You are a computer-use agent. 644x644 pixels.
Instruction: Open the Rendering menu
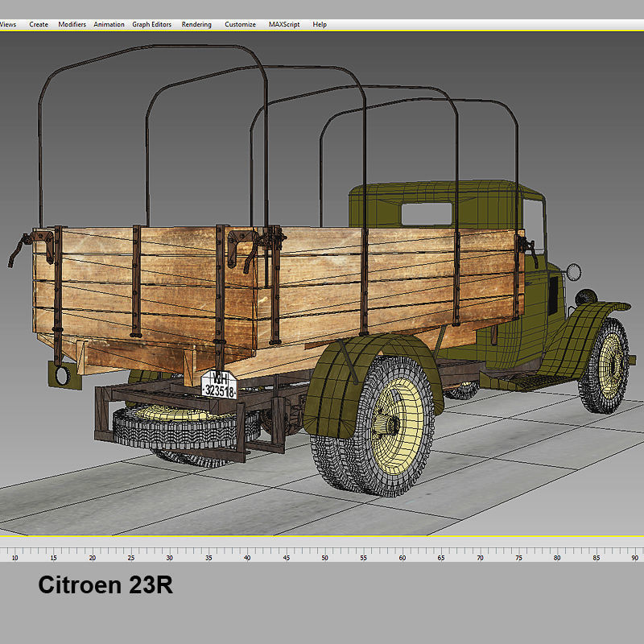pyautogui.click(x=196, y=25)
